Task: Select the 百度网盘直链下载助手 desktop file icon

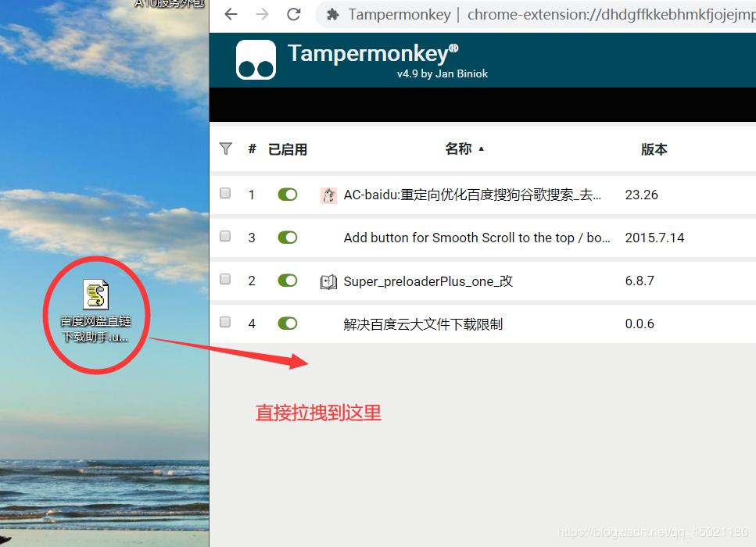Action: (95, 295)
